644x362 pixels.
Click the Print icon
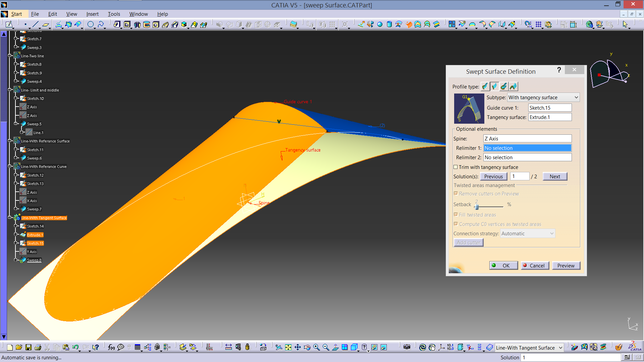point(38,347)
